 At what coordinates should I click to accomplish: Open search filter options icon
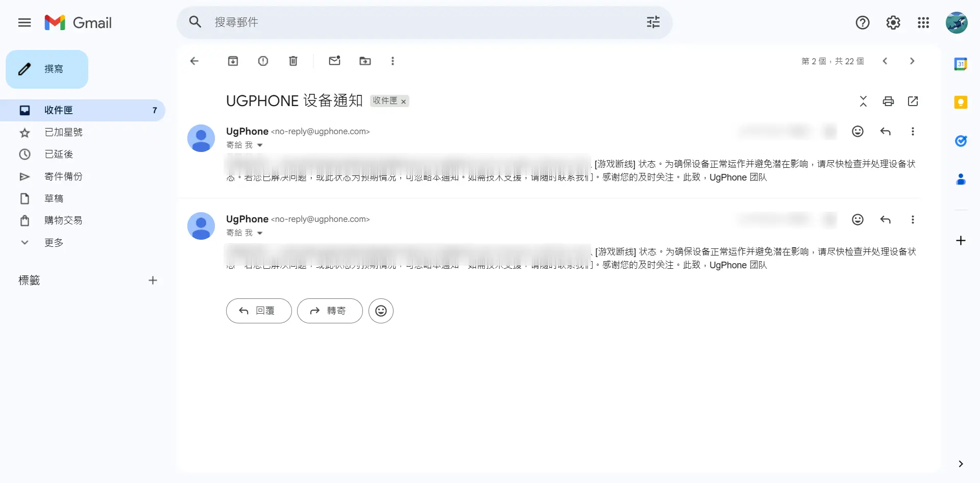(x=653, y=22)
